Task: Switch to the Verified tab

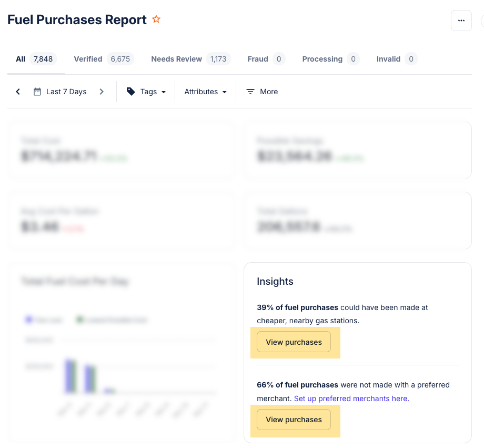Action: coord(103,59)
